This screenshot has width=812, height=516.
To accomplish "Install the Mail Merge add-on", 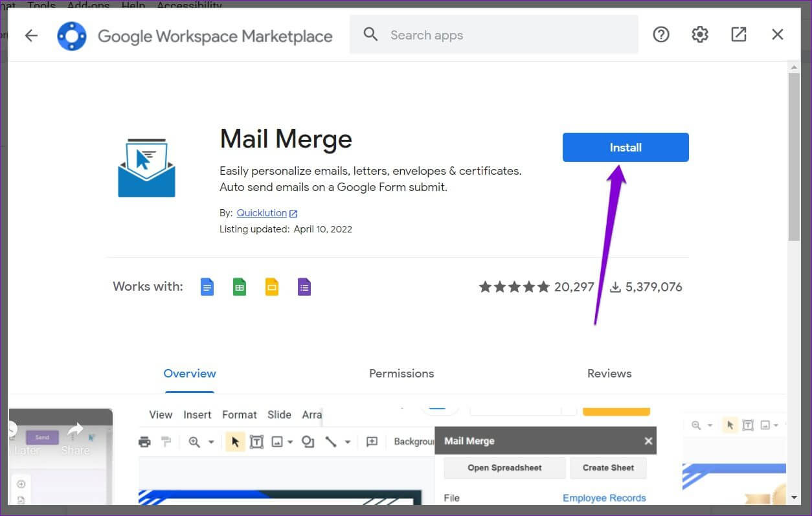I will [x=626, y=148].
